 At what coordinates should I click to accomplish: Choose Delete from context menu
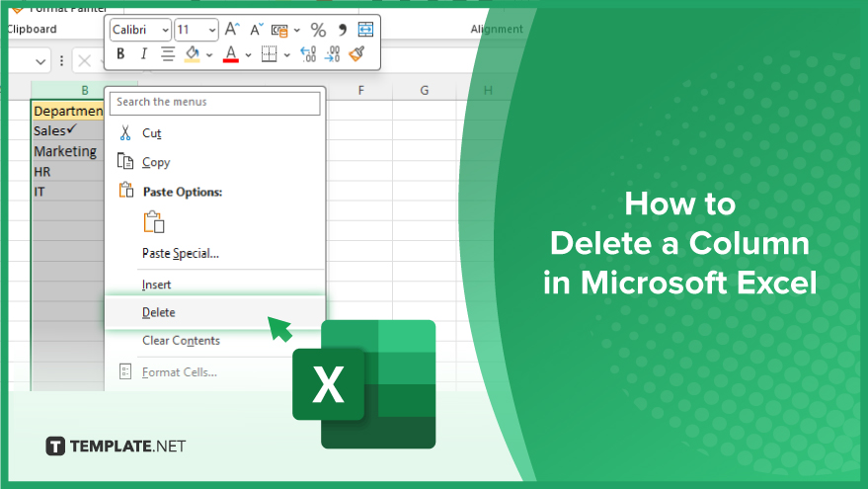[x=215, y=312]
